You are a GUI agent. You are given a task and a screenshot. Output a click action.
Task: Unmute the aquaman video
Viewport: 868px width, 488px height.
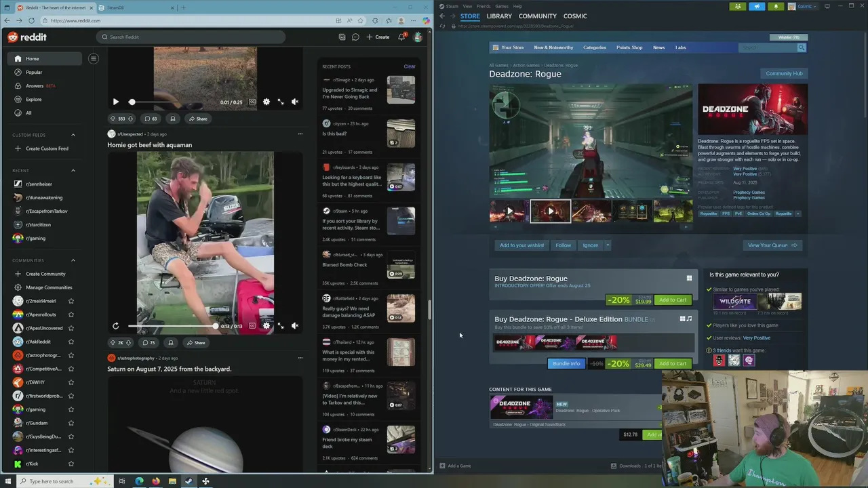pos(294,326)
